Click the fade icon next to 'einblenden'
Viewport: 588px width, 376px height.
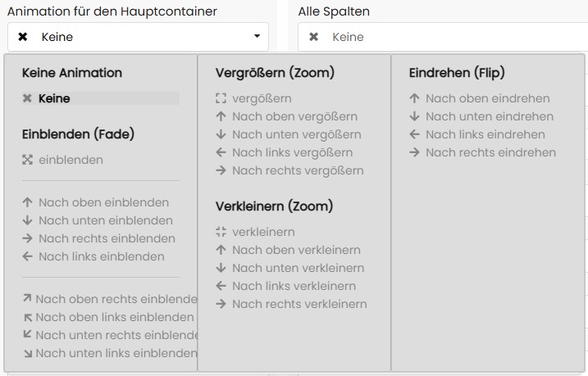click(27, 160)
